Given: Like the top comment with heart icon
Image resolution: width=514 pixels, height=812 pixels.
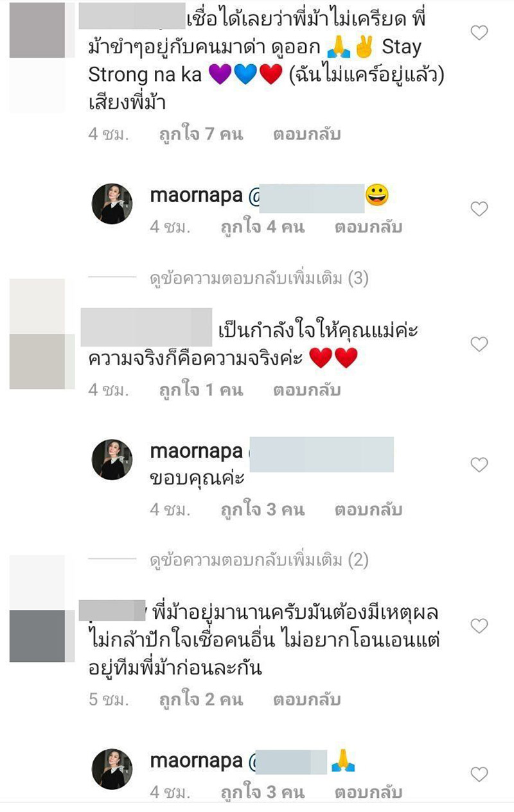Looking at the screenshot, I should 479,33.
